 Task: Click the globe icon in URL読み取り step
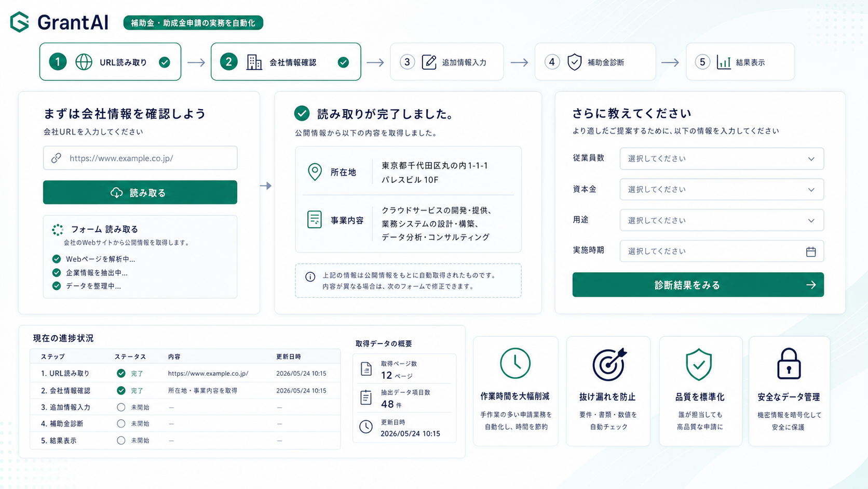click(x=84, y=62)
